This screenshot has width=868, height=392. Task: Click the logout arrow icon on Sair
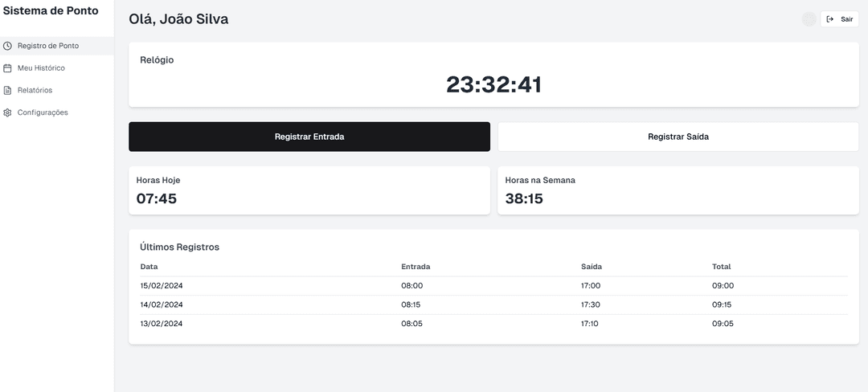point(830,19)
